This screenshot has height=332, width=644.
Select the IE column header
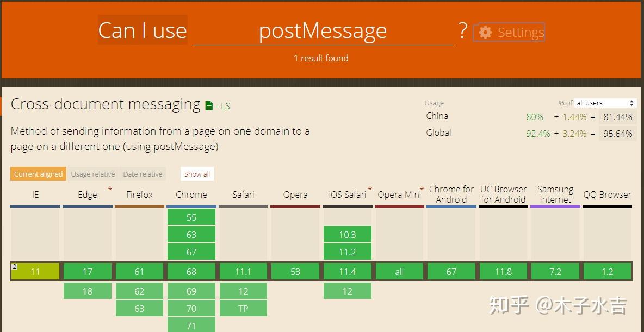[35, 194]
